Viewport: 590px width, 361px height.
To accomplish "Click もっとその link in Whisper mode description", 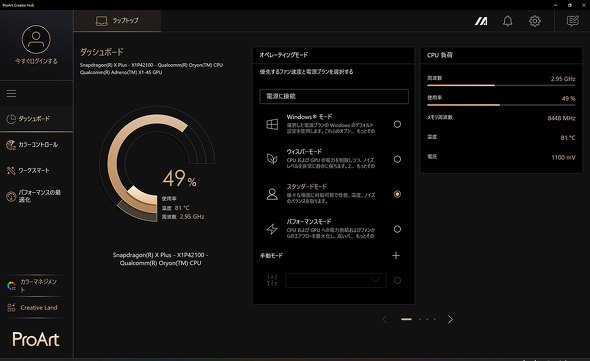I will click(x=366, y=166).
